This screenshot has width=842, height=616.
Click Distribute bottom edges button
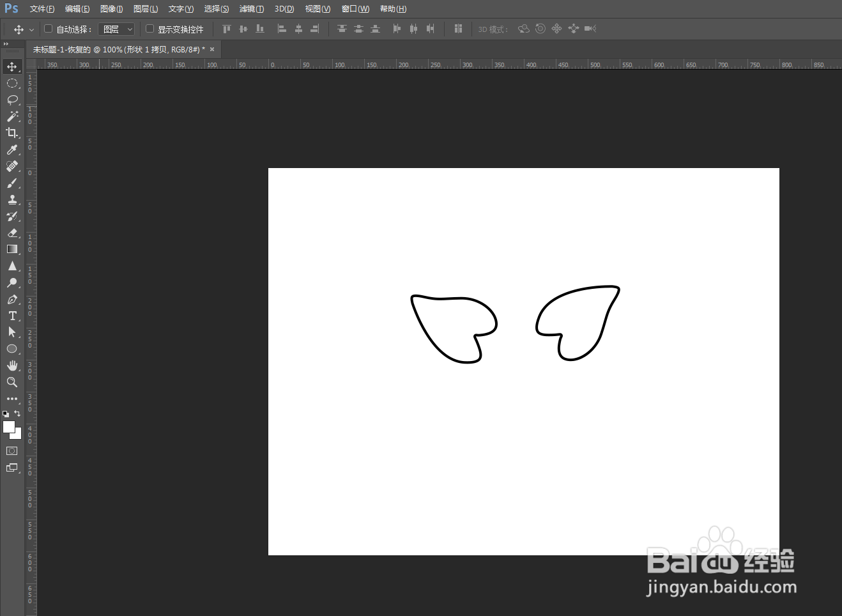pos(375,29)
